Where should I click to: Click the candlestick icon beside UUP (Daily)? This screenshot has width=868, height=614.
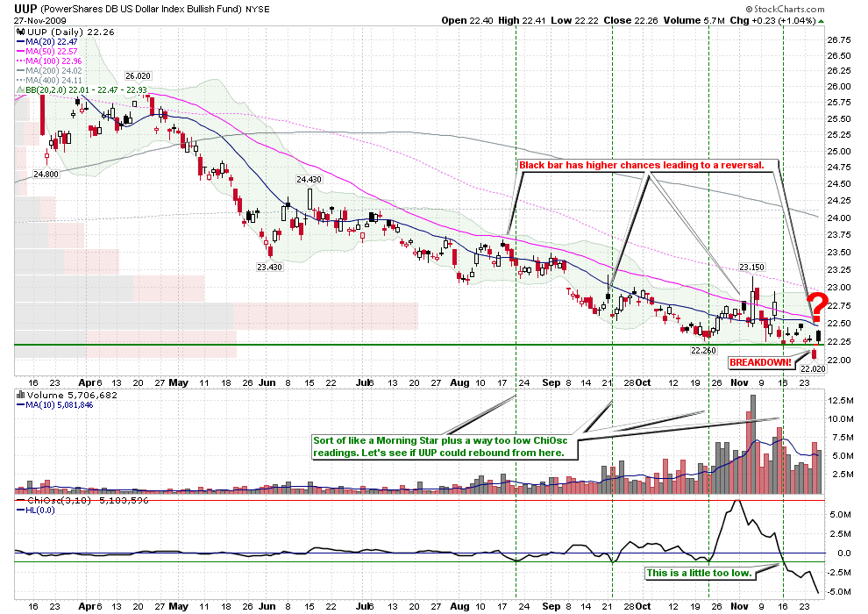[21, 32]
